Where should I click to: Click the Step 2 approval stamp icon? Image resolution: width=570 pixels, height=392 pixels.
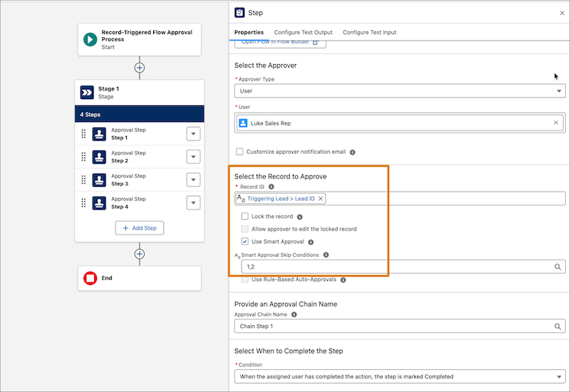pyautogui.click(x=99, y=157)
